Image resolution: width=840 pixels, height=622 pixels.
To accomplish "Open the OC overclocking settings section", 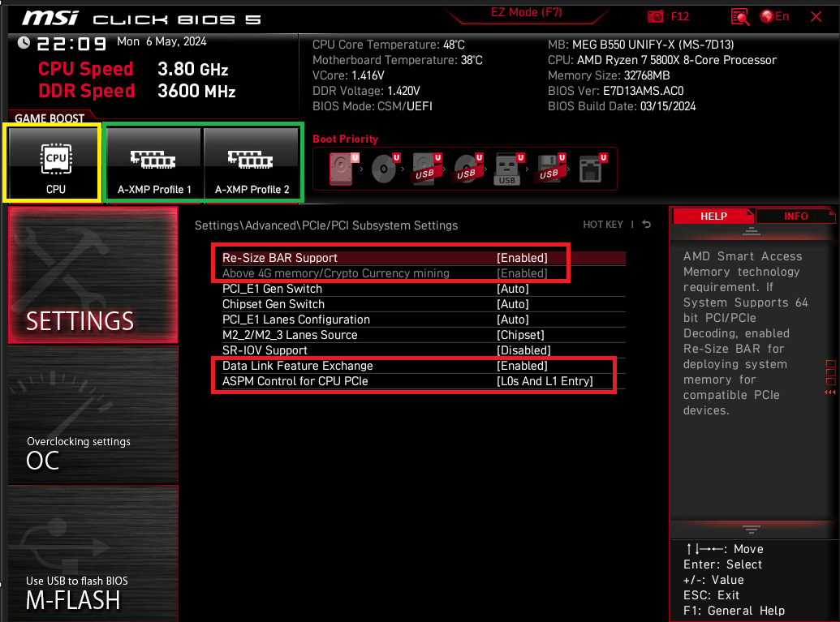I will click(x=93, y=415).
